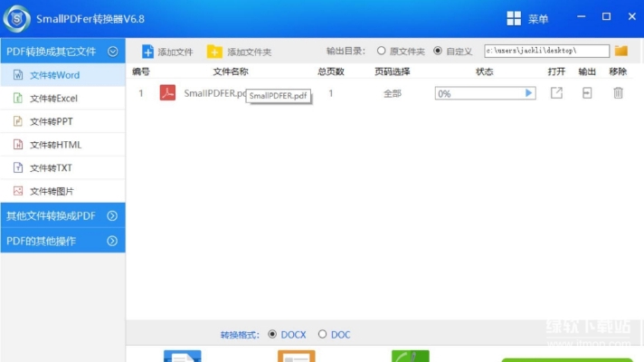Screen dimensions: 644x362
Task: Collapse the PDF转换成其它文件 section chevron
Action: (x=112, y=52)
